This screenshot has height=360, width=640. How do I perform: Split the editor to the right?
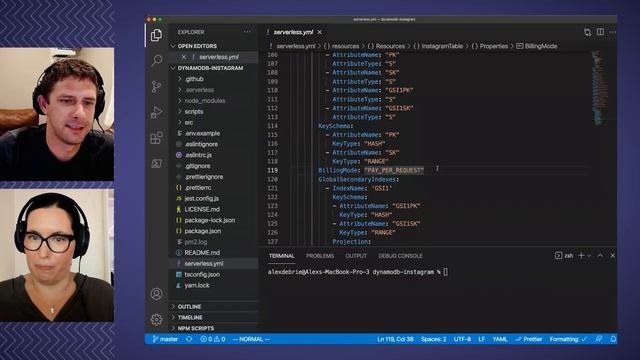[600, 32]
